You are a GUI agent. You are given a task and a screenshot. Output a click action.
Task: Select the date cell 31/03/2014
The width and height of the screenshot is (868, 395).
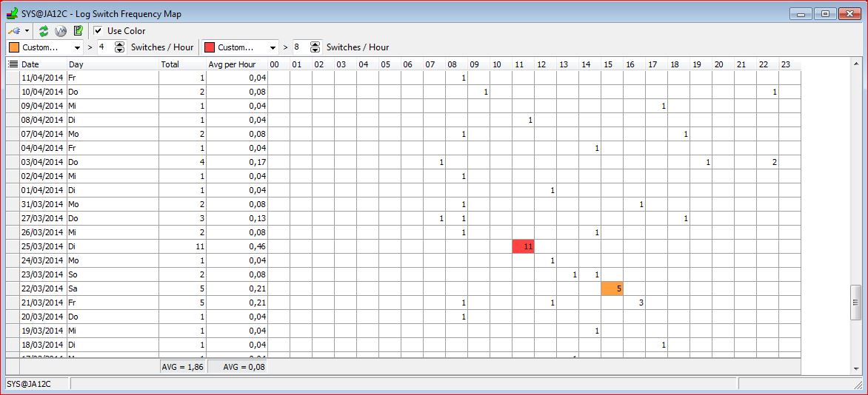43,204
